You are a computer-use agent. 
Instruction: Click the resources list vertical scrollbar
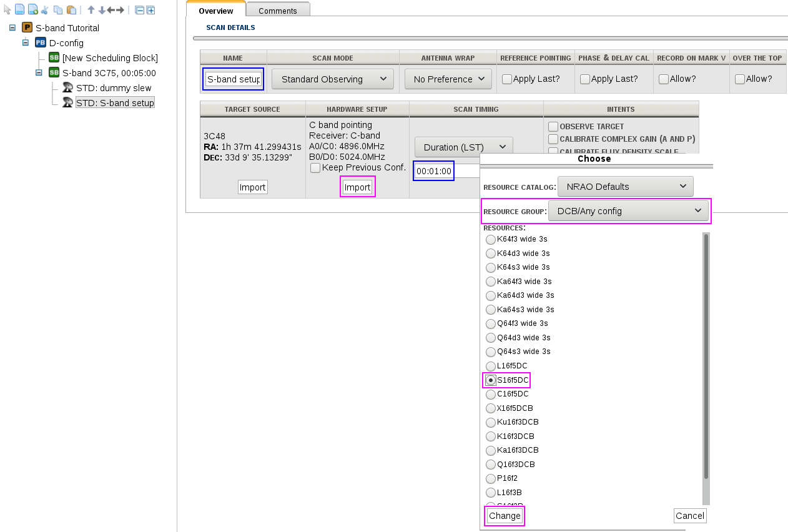pos(706,356)
